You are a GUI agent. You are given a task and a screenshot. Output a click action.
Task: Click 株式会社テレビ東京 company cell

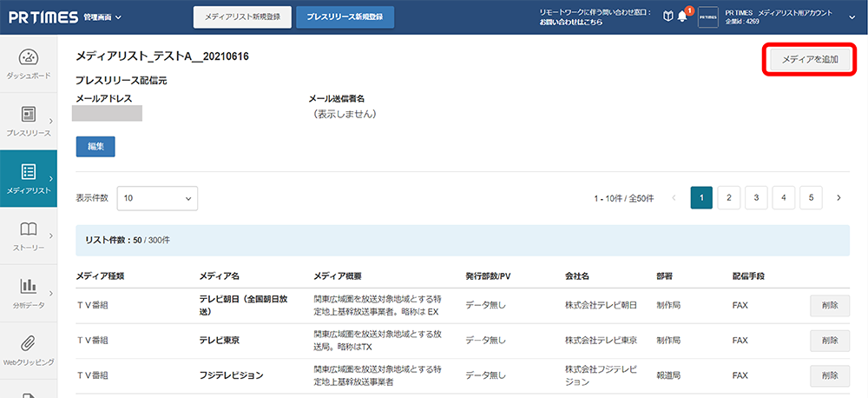602,341
